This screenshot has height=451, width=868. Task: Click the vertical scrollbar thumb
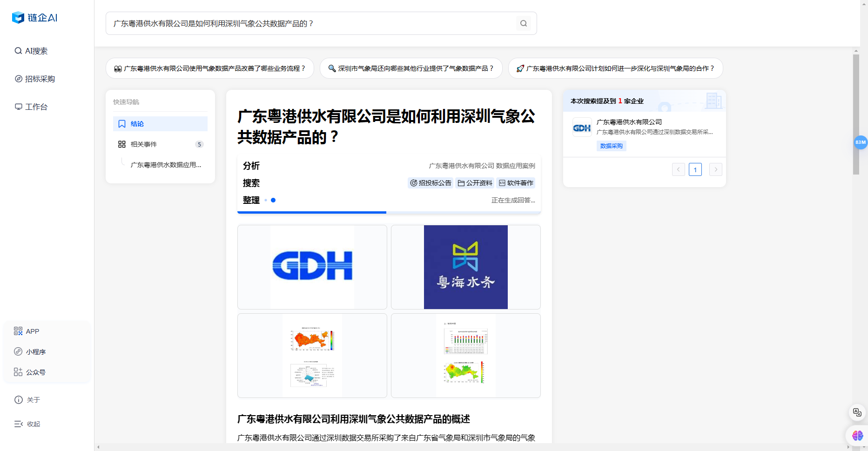[856, 114]
